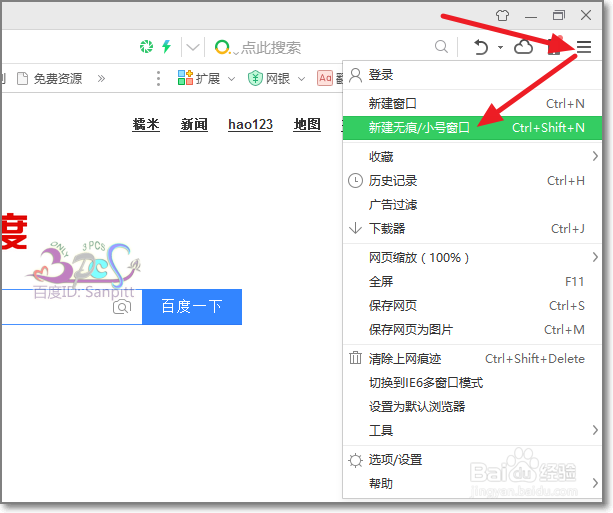
Task: Expand the 帮助 submenu arrow
Action: (595, 483)
